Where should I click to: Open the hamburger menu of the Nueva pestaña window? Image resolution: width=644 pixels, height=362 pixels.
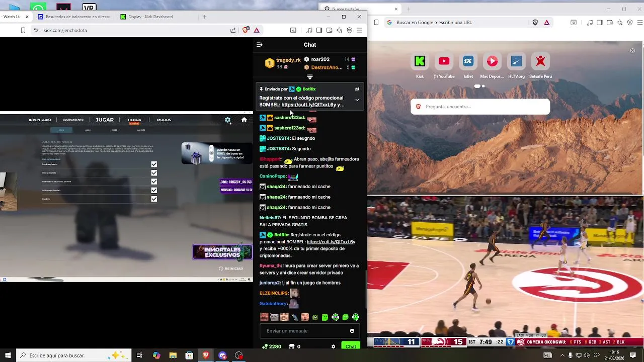[x=639, y=22]
